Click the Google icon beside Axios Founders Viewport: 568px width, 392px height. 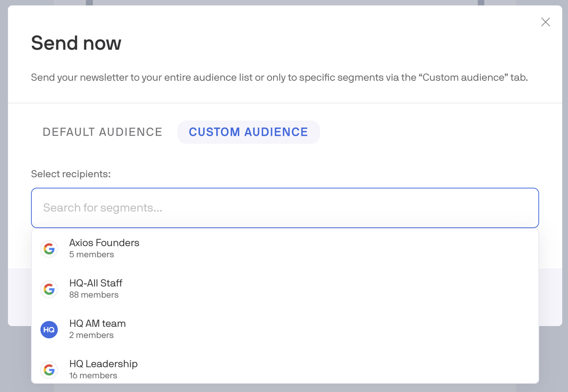(x=49, y=249)
